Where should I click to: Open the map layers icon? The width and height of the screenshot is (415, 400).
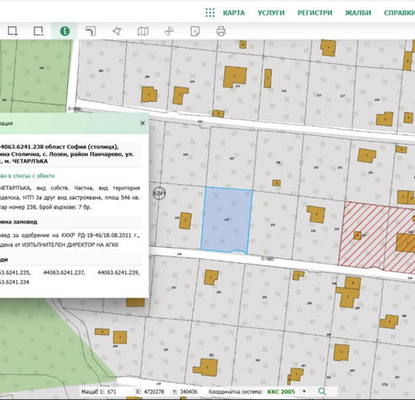(x=143, y=31)
